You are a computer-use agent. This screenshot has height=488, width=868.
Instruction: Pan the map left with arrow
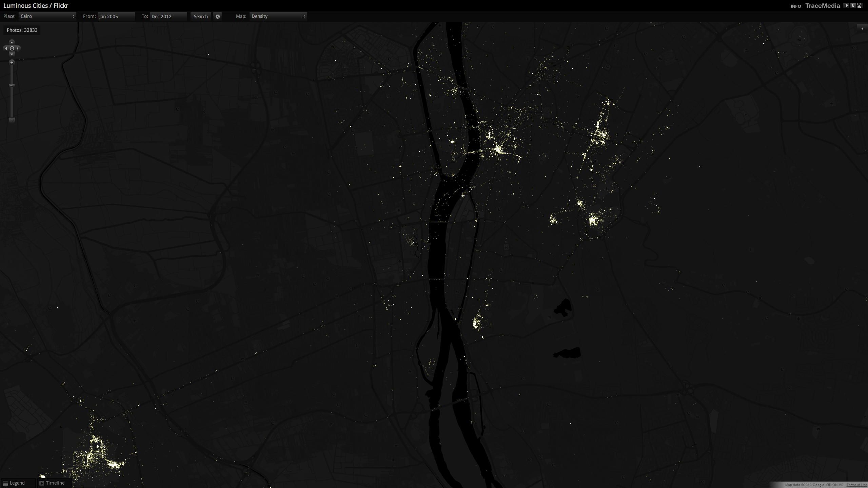(6, 48)
